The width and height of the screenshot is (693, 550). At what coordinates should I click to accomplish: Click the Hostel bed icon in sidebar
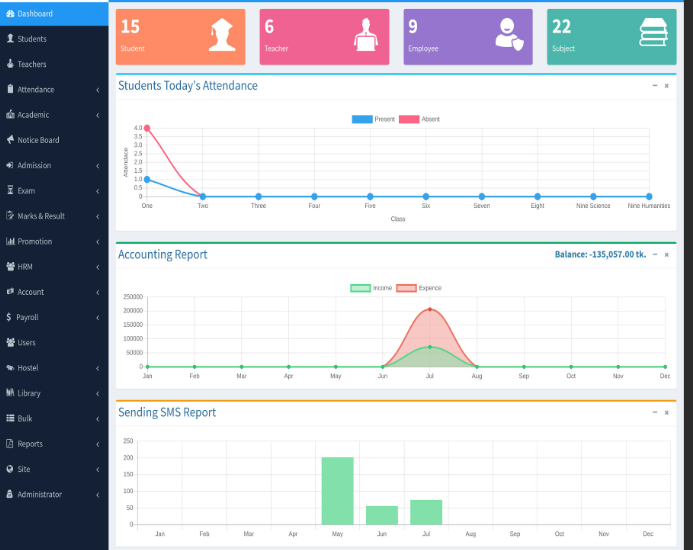[x=10, y=368]
